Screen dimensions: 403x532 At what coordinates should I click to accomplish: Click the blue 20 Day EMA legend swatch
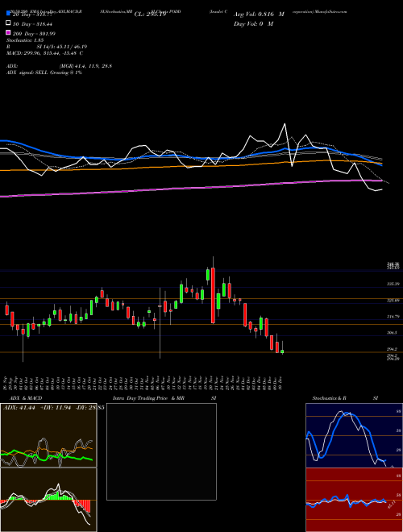coord(8,14)
